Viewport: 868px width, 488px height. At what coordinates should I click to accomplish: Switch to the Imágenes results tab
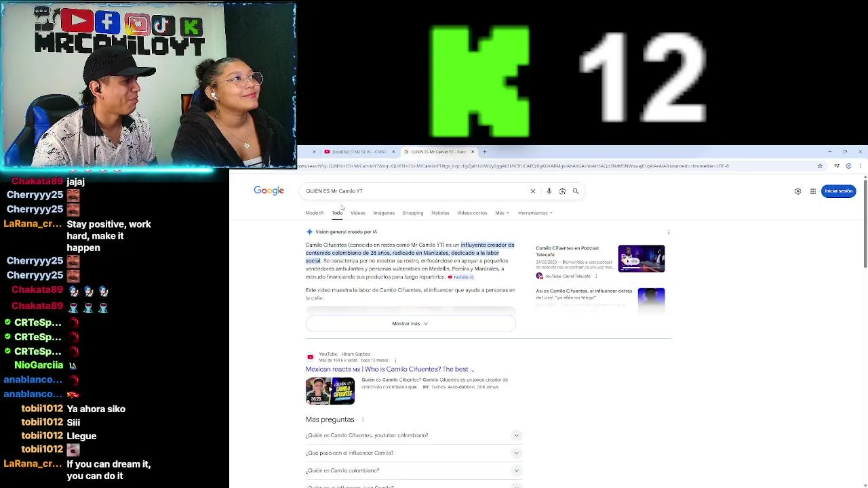click(x=384, y=213)
